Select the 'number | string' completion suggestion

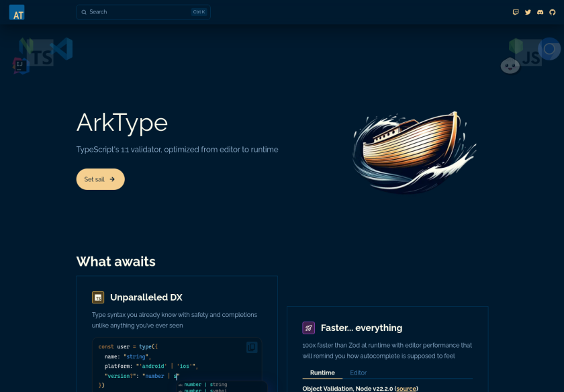tap(205, 385)
